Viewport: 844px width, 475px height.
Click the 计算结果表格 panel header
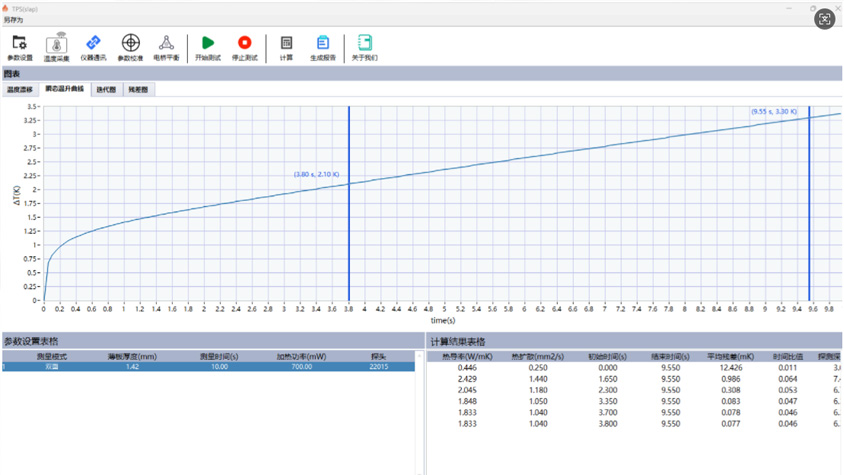coord(635,341)
